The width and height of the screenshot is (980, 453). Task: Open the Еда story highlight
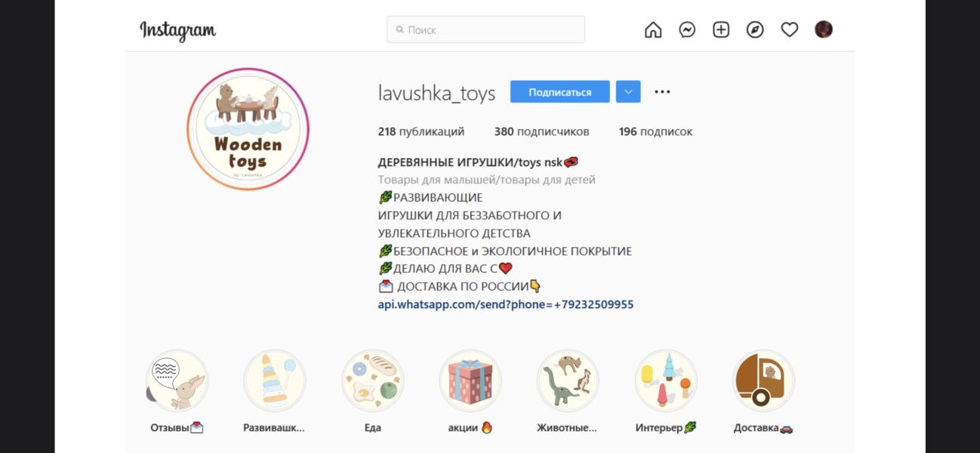pos(373,381)
